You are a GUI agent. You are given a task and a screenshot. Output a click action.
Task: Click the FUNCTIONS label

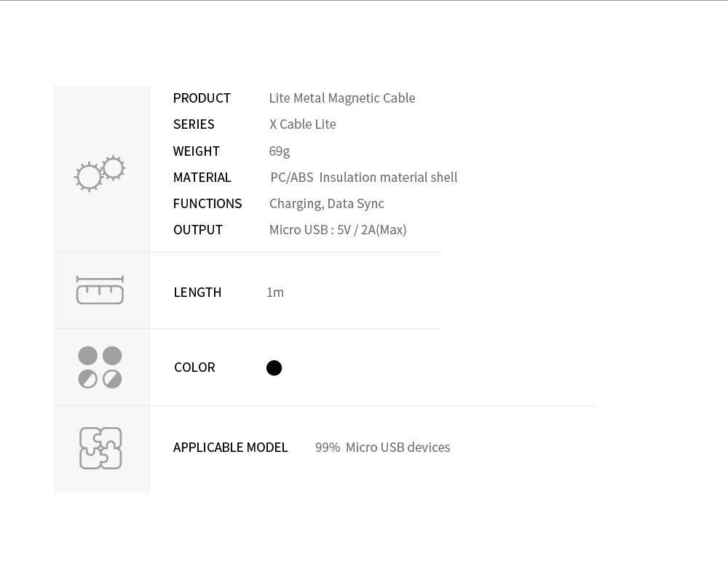(207, 204)
